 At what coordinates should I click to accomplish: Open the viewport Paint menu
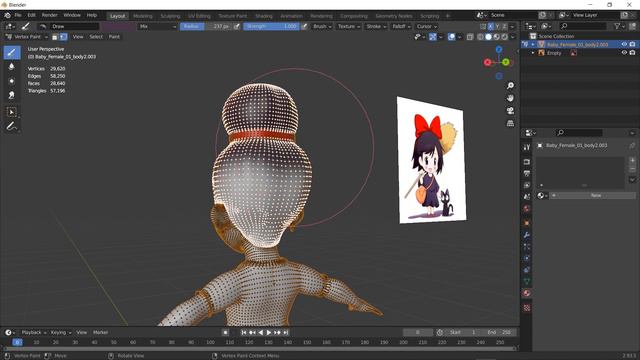[x=114, y=37]
